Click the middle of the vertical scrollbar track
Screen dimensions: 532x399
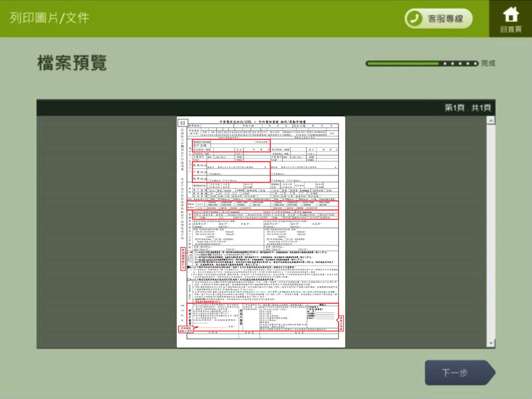click(x=490, y=232)
